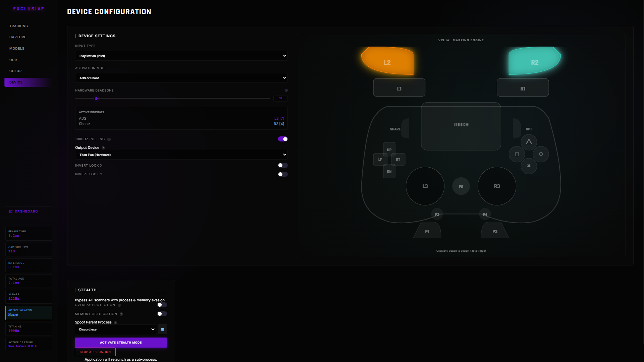
Task: Open the Output Device dropdown showing Titan Two
Action: (181, 155)
